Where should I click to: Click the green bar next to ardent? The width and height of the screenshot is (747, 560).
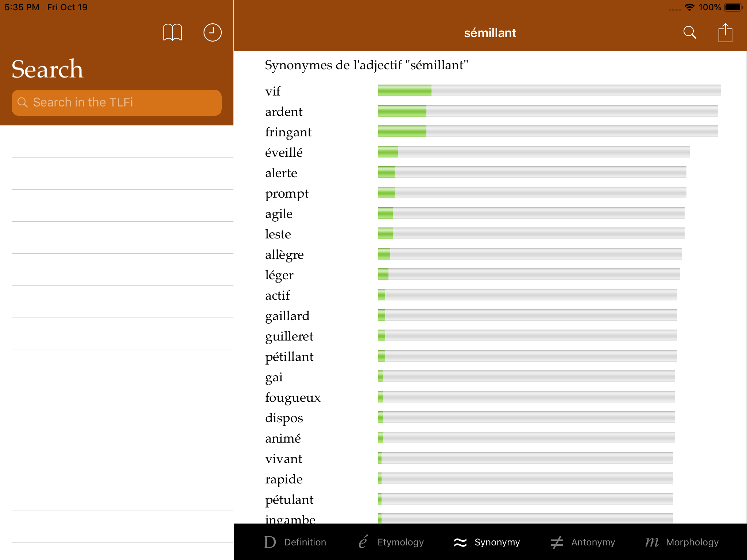tap(402, 111)
